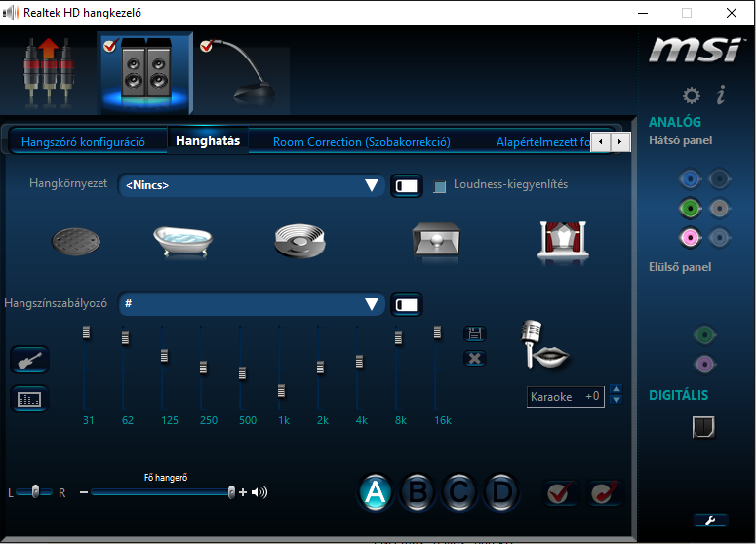756x544 pixels.
Task: Toggle the Hangszínszabályozó reset switch
Action: tap(407, 304)
